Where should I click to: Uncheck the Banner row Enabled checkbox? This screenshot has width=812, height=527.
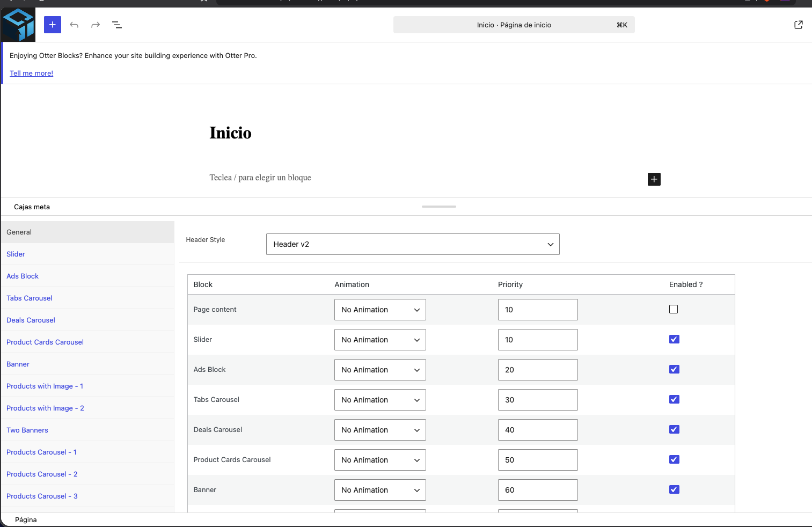tap(674, 489)
